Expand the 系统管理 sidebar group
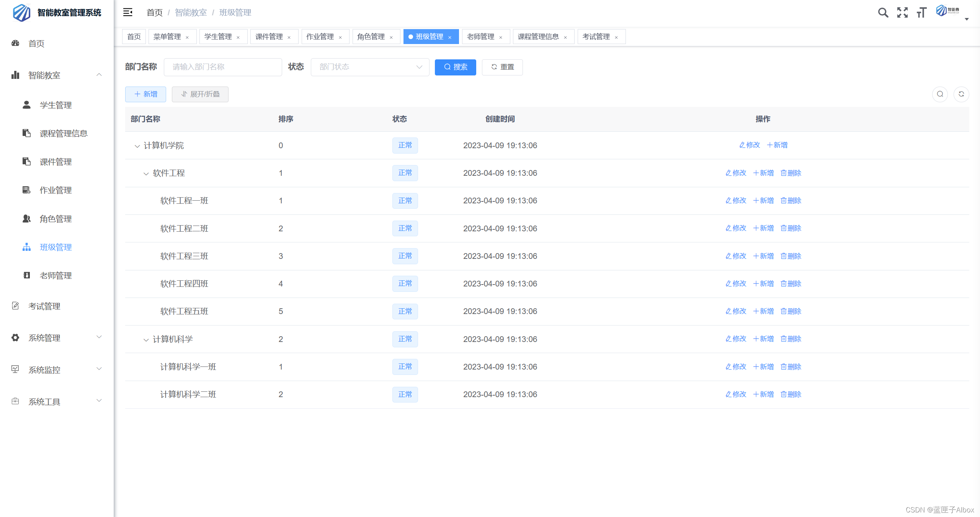This screenshot has width=980, height=517. point(99,337)
